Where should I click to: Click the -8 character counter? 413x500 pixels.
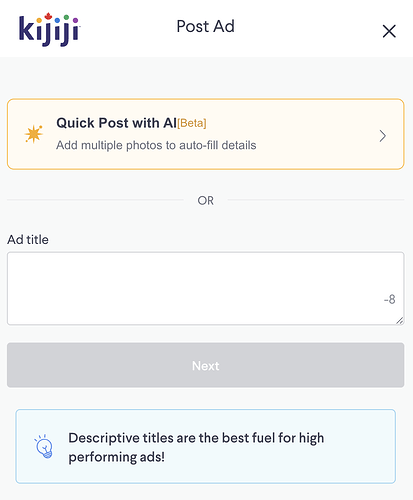(389, 299)
